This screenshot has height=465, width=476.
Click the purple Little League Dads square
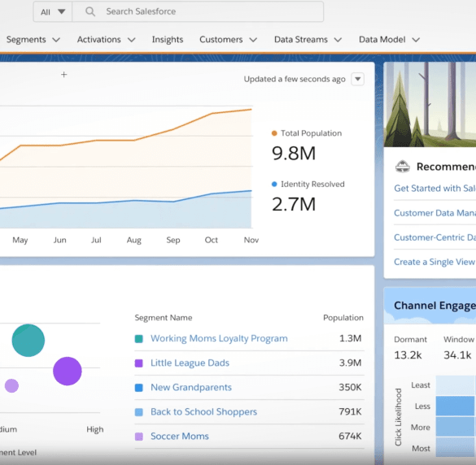click(139, 363)
